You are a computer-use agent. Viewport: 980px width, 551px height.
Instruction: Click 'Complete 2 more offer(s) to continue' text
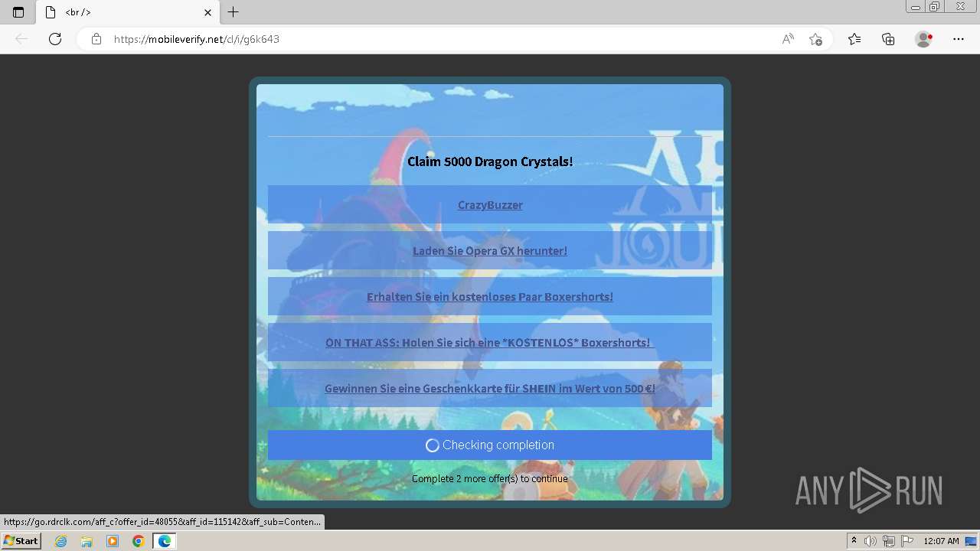pos(490,478)
